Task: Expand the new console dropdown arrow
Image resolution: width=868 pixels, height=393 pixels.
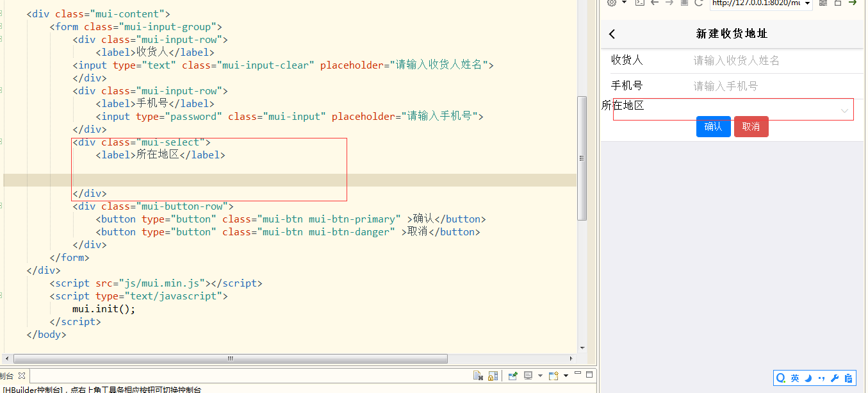Action: 566,376
